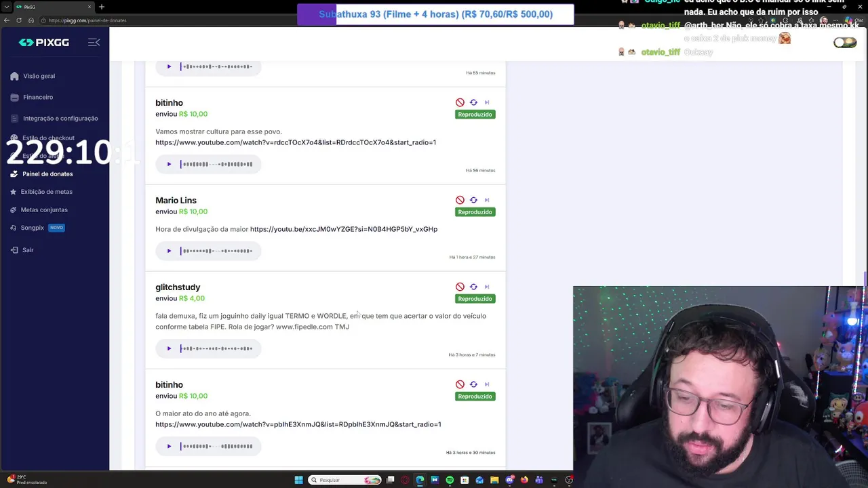
Task: Click Reproduzido badge on glitchstudy donation
Action: pyautogui.click(x=475, y=299)
